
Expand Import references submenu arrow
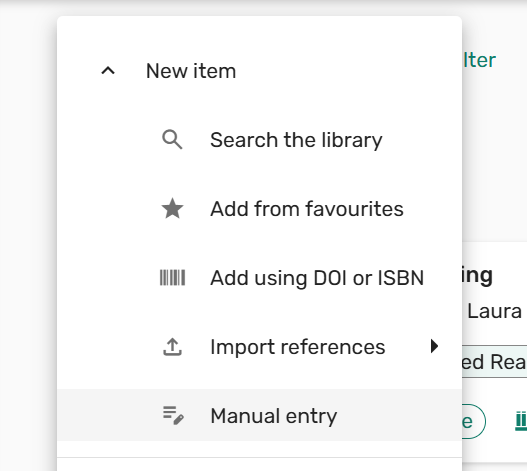click(x=435, y=346)
